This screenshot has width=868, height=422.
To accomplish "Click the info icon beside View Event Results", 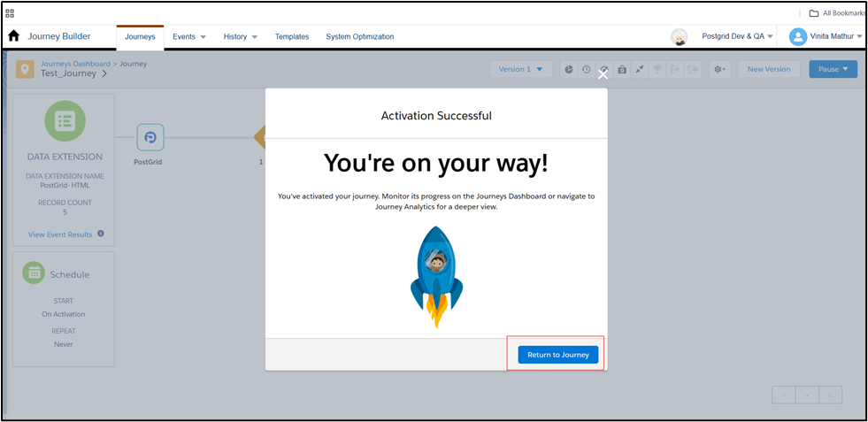I will pos(101,234).
